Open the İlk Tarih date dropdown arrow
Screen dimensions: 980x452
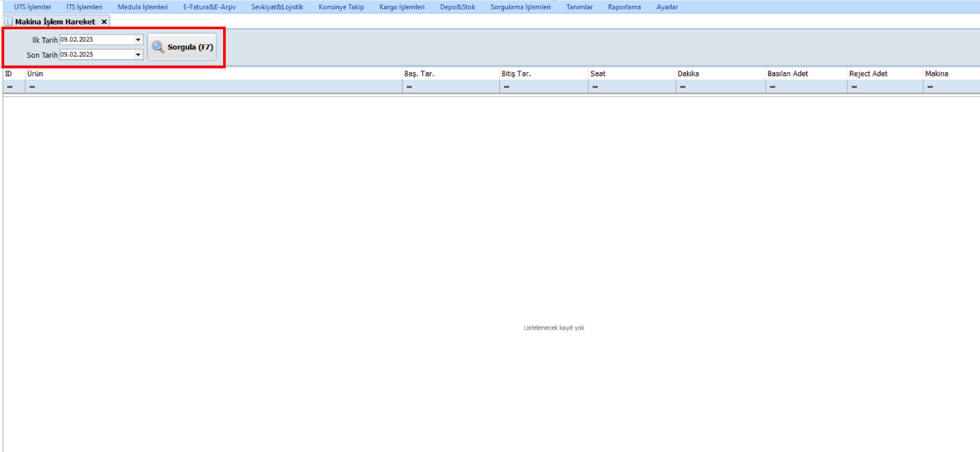tap(138, 40)
